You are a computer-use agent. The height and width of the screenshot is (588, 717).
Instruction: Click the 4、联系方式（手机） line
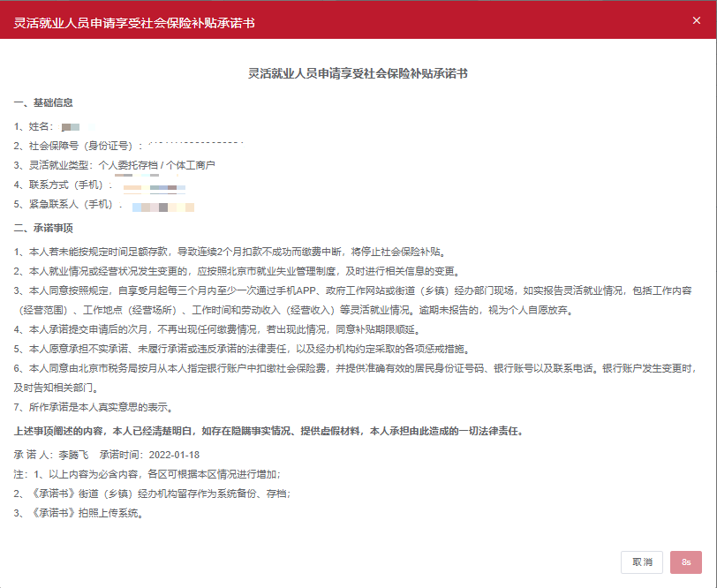(99, 185)
